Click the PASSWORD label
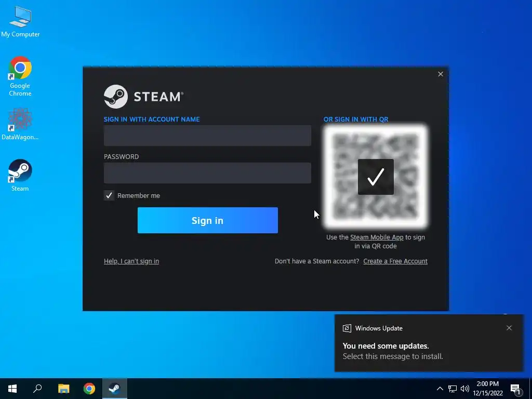Image resolution: width=532 pixels, height=399 pixels. tap(121, 157)
